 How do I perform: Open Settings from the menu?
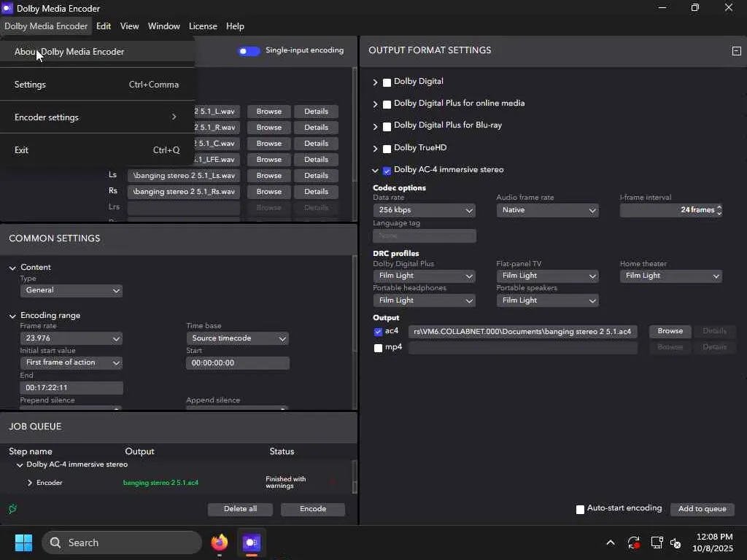coord(97,85)
